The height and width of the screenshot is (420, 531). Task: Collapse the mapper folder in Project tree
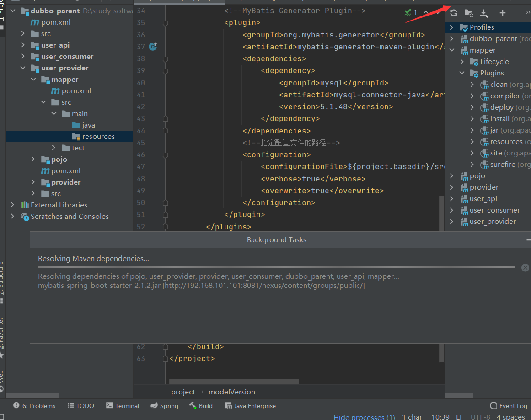click(33, 80)
